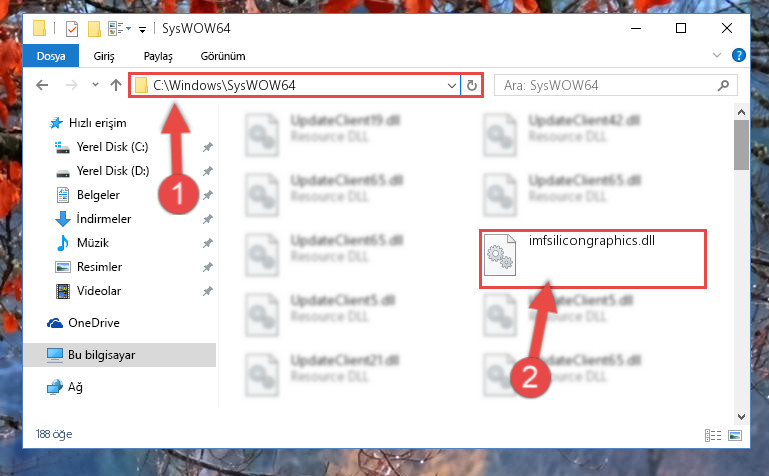Expand the ribbon chevron
This screenshot has height=476, width=769.
click(x=717, y=55)
